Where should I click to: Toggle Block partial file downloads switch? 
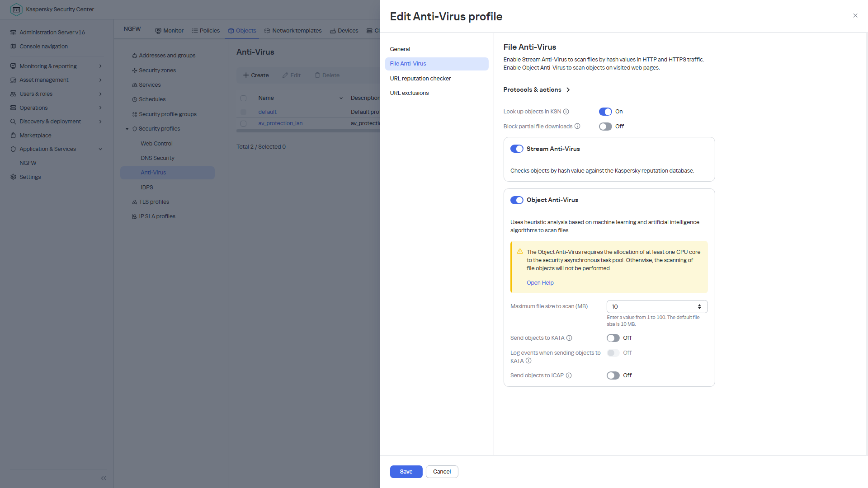605,127
